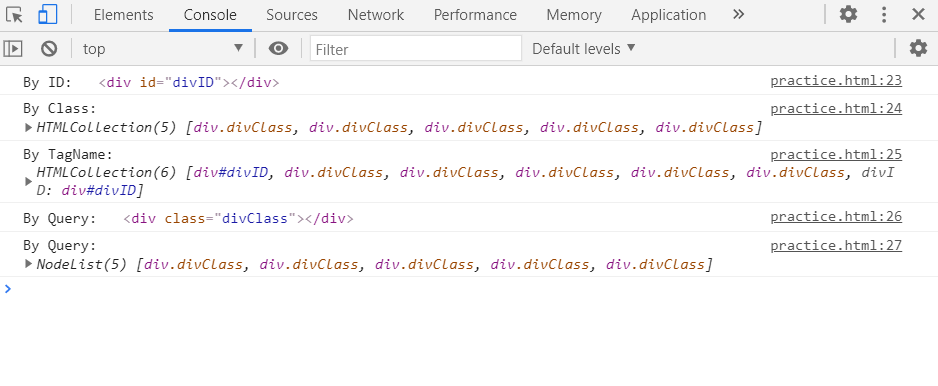Show the console sidebar
Screen dimensions: 938x386
click(13, 48)
